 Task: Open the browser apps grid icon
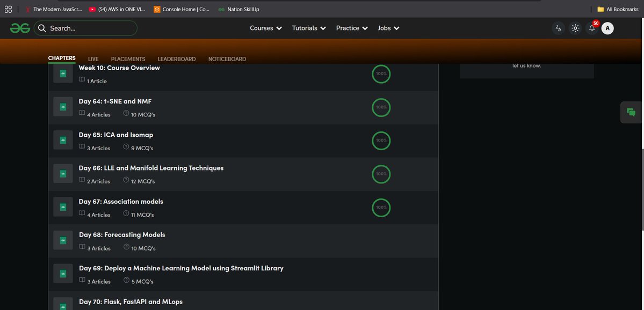pyautogui.click(x=8, y=9)
